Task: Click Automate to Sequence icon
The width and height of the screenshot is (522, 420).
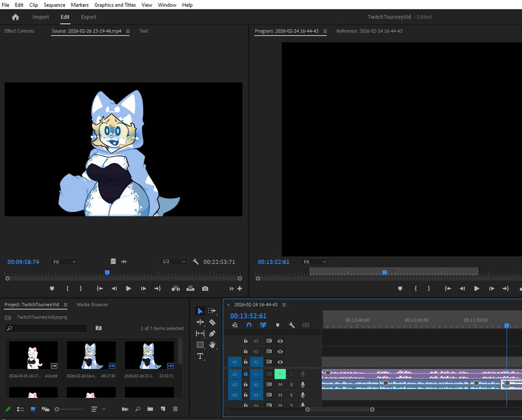Action: [x=125, y=409]
